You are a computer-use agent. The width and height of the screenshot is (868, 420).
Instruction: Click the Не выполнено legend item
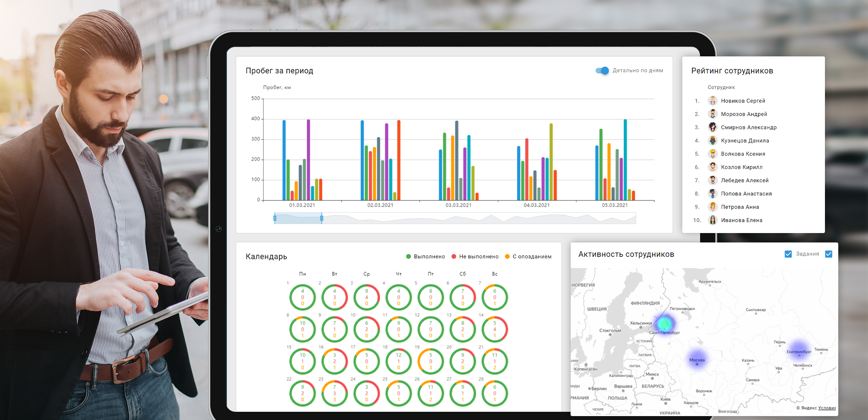click(475, 257)
